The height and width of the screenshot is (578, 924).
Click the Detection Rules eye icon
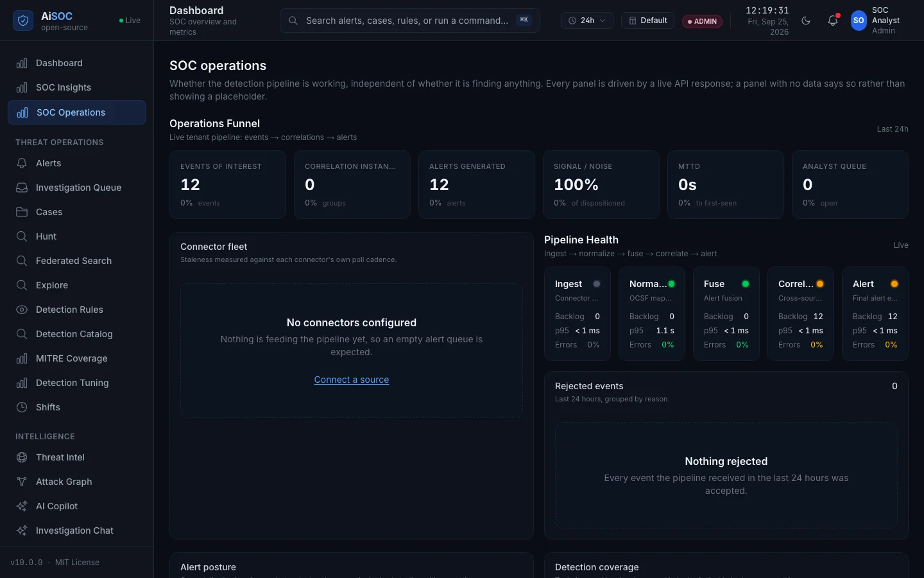(x=22, y=310)
